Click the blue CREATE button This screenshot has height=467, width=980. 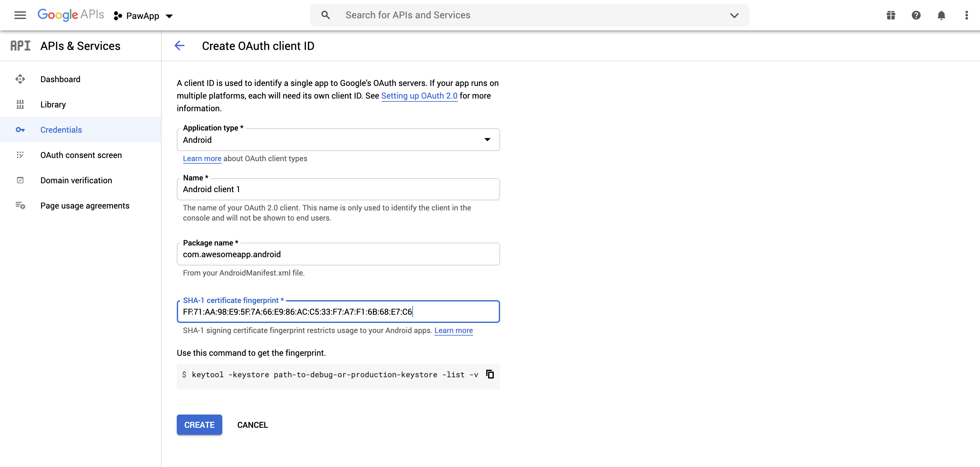coord(199,425)
